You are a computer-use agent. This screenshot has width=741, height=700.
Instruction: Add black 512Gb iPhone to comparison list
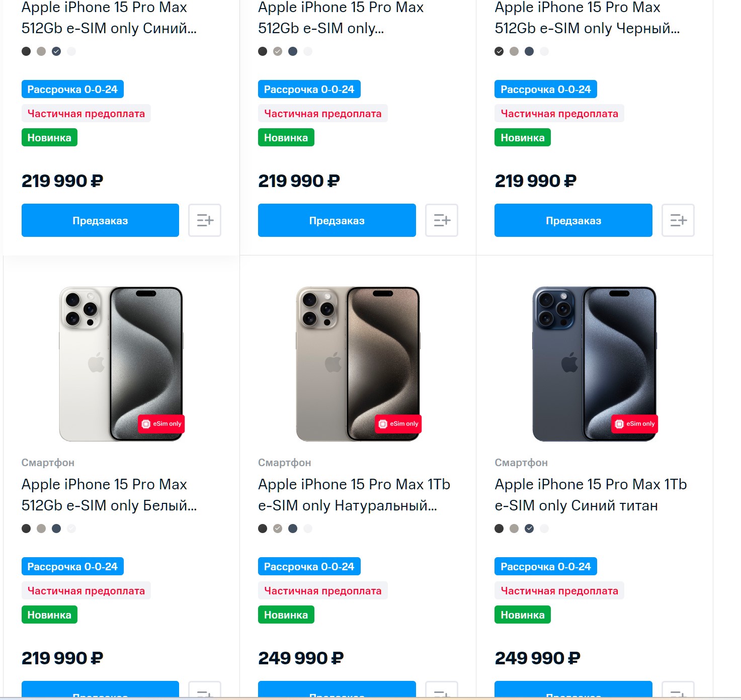coord(678,220)
